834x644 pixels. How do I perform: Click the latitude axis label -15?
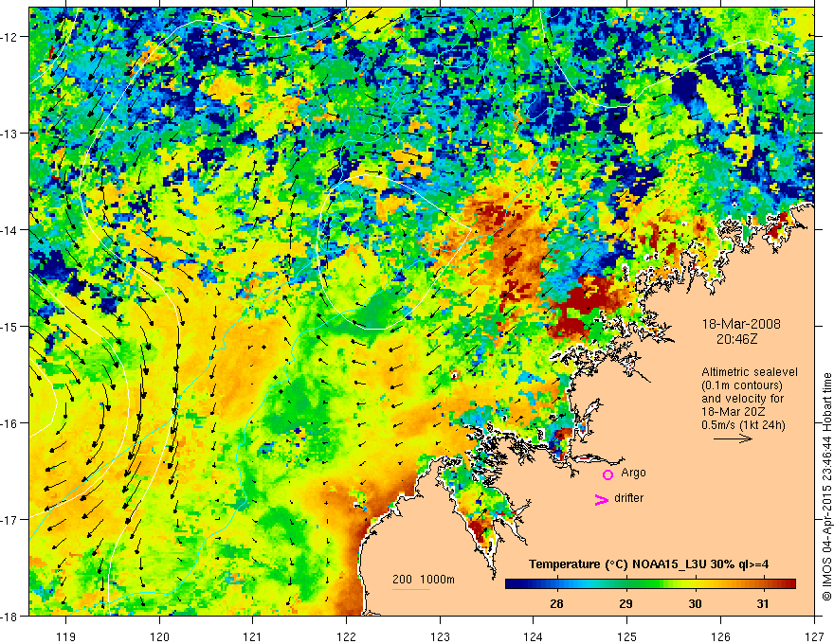(x=9, y=326)
